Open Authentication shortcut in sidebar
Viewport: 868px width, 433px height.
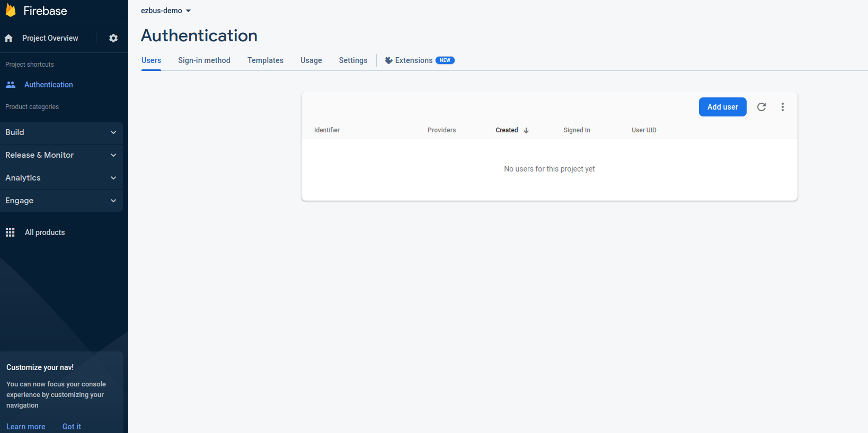(x=49, y=85)
